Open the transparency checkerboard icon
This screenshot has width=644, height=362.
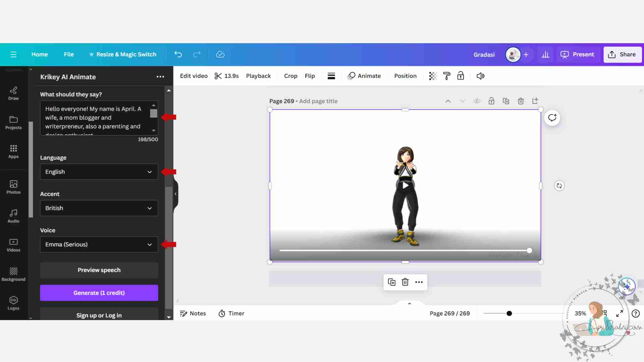(433, 76)
